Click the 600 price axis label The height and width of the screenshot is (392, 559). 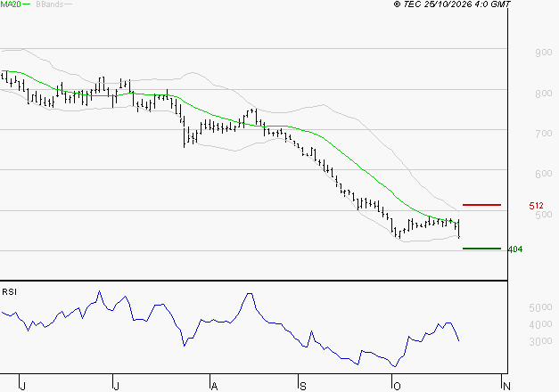[x=544, y=174]
